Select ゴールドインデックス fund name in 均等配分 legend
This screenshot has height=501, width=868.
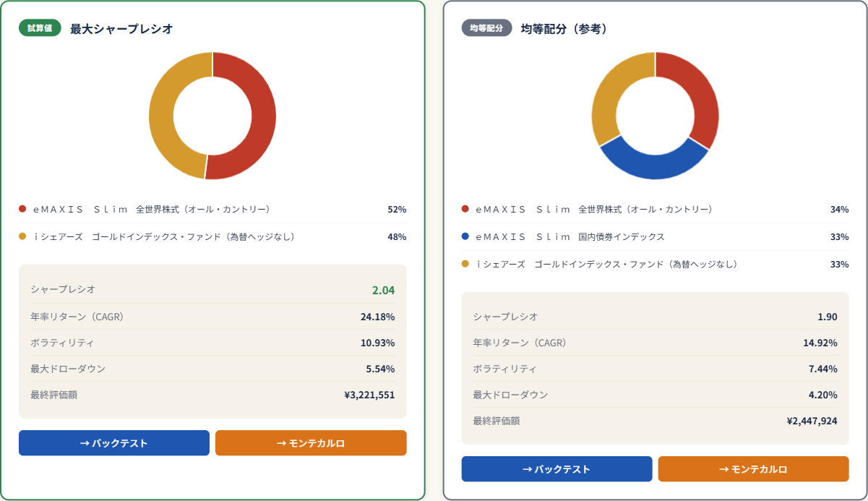click(607, 264)
